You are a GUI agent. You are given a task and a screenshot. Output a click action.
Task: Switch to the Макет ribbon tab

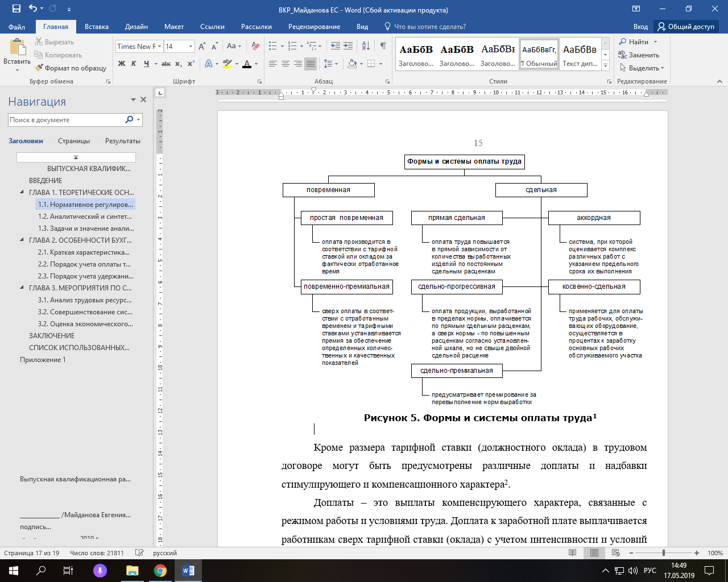point(174,27)
